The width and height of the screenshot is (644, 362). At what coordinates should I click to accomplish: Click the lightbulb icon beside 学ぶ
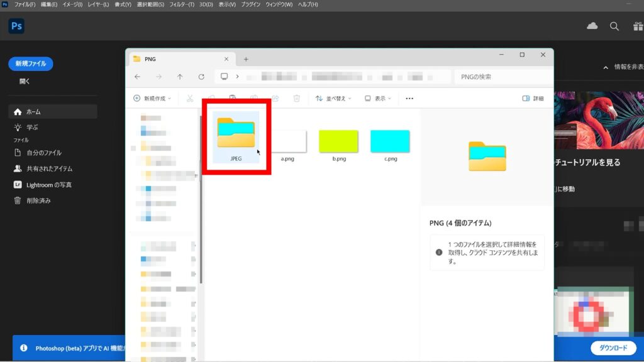click(x=17, y=127)
